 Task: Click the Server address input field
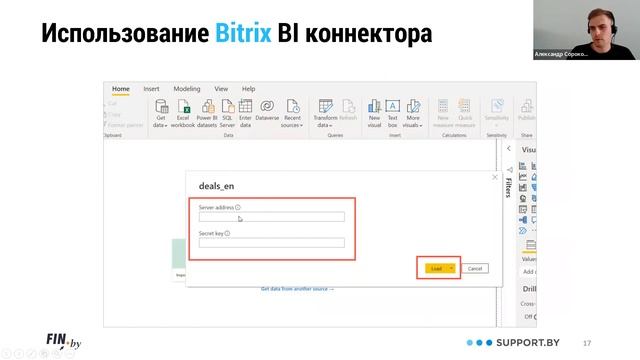click(272, 217)
